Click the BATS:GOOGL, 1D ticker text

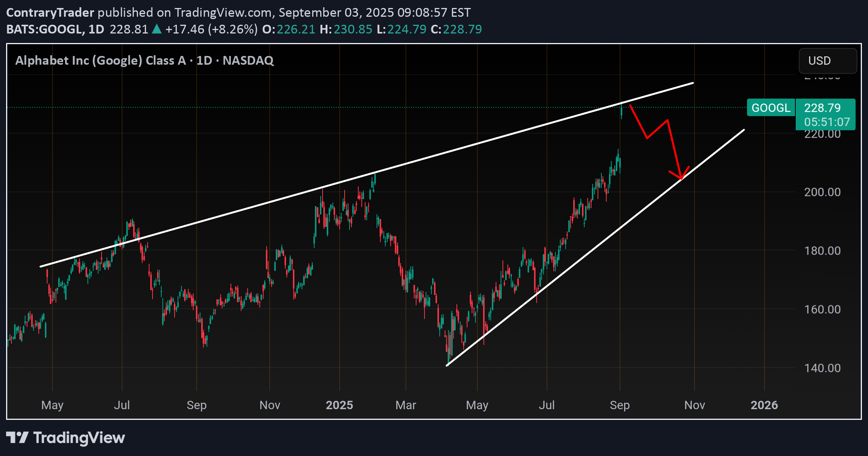coord(55,29)
